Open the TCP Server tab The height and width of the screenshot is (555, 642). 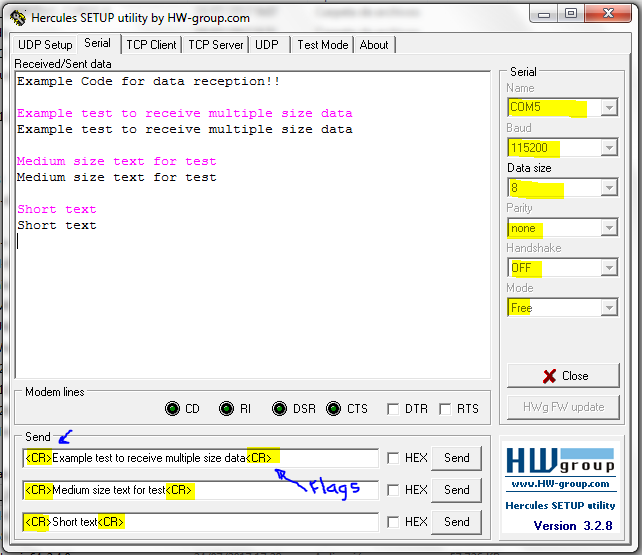[216, 45]
